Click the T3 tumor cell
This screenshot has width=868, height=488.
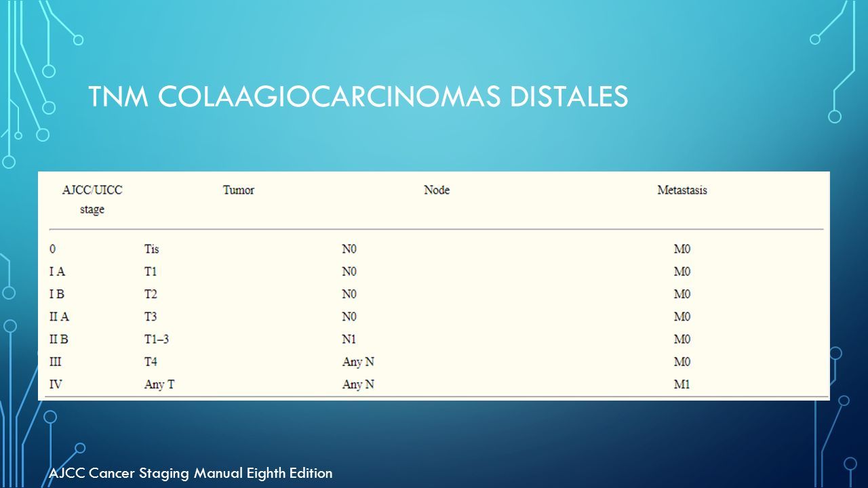[151, 317]
